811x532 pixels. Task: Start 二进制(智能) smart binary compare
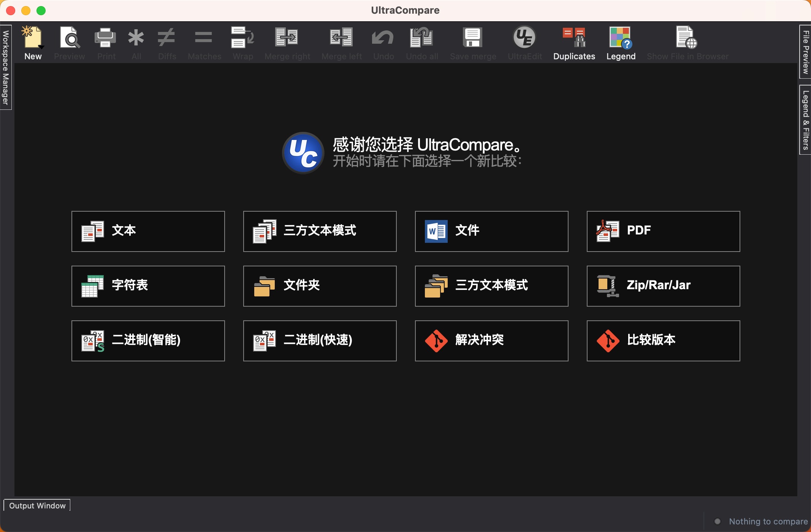148,341
